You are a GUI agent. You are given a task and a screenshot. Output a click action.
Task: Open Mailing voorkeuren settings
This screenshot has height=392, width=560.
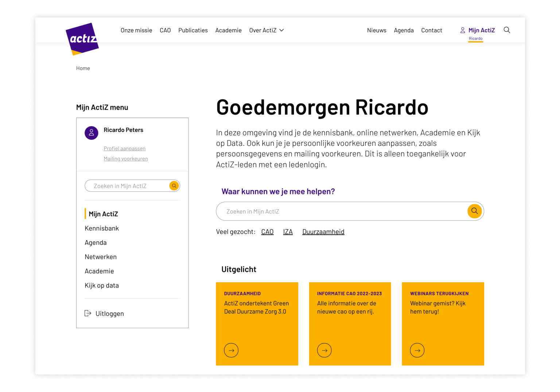125,158
